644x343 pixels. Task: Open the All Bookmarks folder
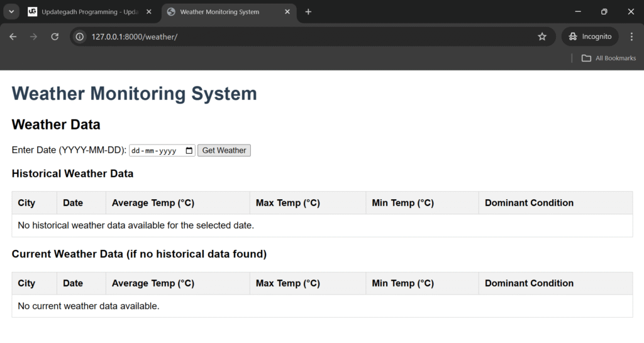click(x=609, y=58)
